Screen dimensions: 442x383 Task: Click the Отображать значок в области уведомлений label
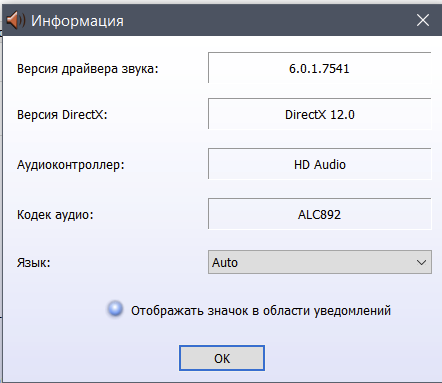point(261,311)
